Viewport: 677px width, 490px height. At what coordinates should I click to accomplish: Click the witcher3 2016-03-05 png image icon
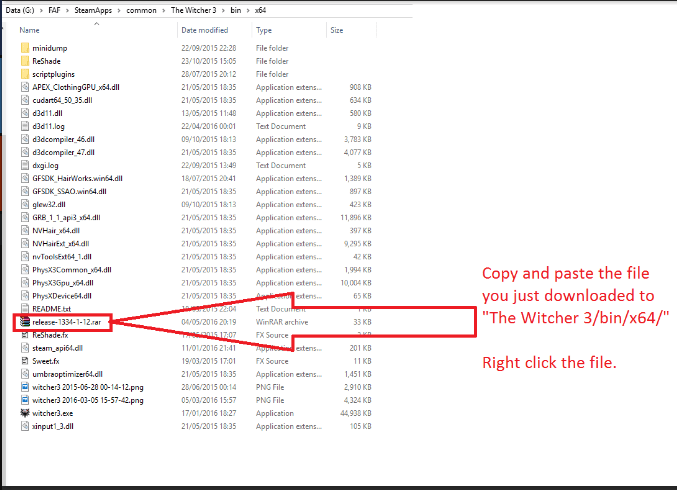pos(25,400)
